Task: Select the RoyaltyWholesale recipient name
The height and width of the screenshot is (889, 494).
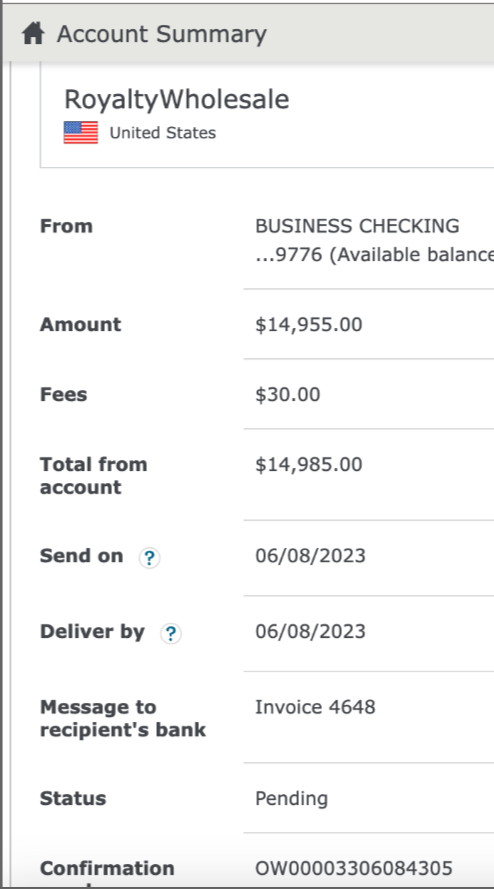Action: [x=176, y=100]
